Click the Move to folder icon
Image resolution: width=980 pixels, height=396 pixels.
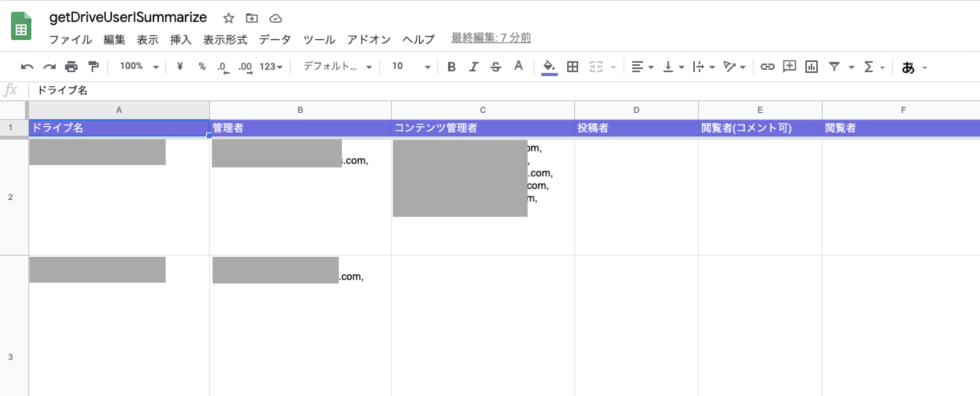pos(251,18)
